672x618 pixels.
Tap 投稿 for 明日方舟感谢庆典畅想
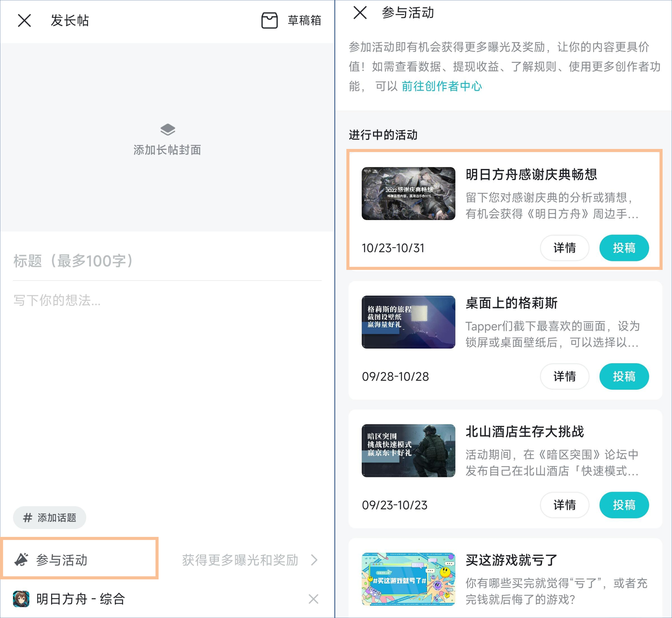(x=624, y=248)
